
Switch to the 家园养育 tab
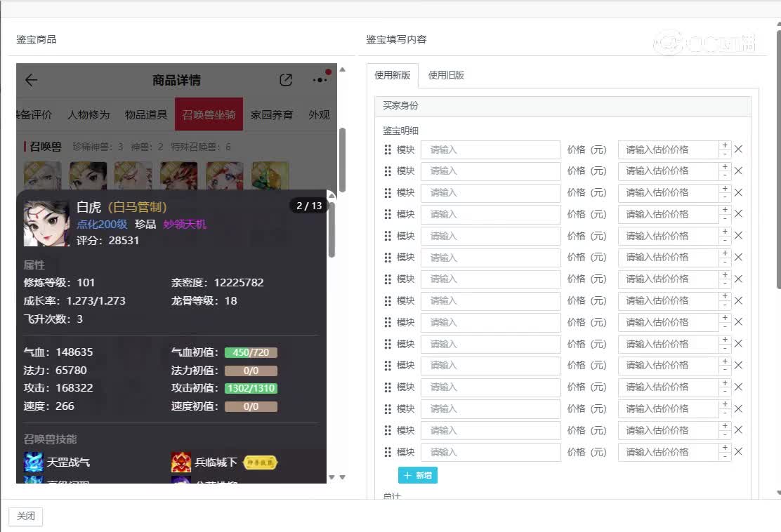tap(272, 114)
